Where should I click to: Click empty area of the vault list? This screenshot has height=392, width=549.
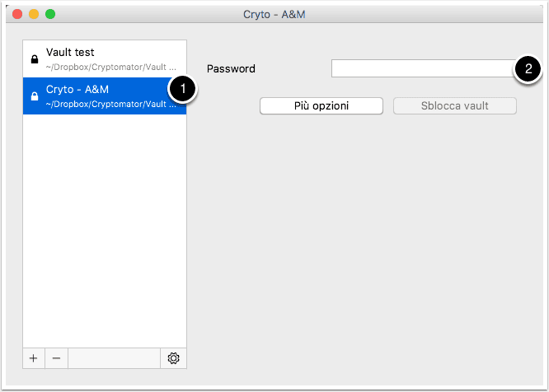105,231
